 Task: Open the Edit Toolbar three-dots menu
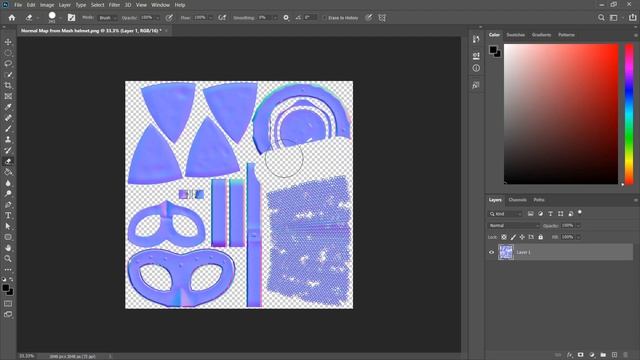click(8, 269)
